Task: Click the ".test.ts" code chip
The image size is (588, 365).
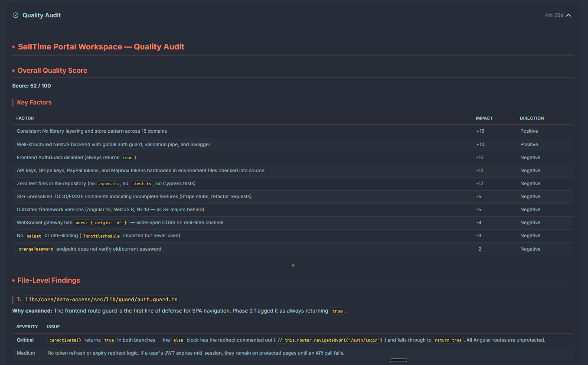Action: (x=142, y=184)
